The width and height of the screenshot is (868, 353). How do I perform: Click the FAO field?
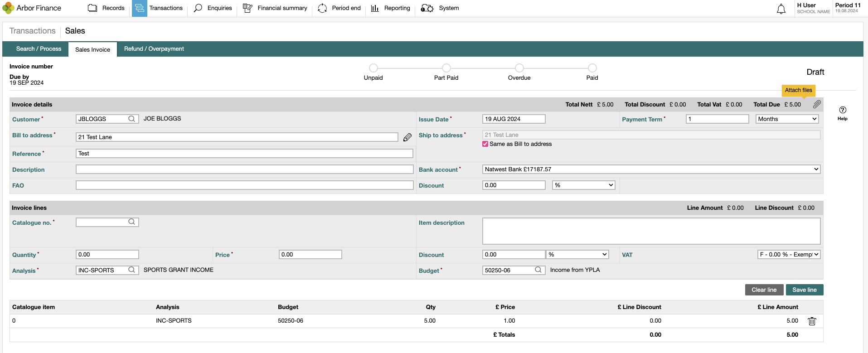[245, 185]
